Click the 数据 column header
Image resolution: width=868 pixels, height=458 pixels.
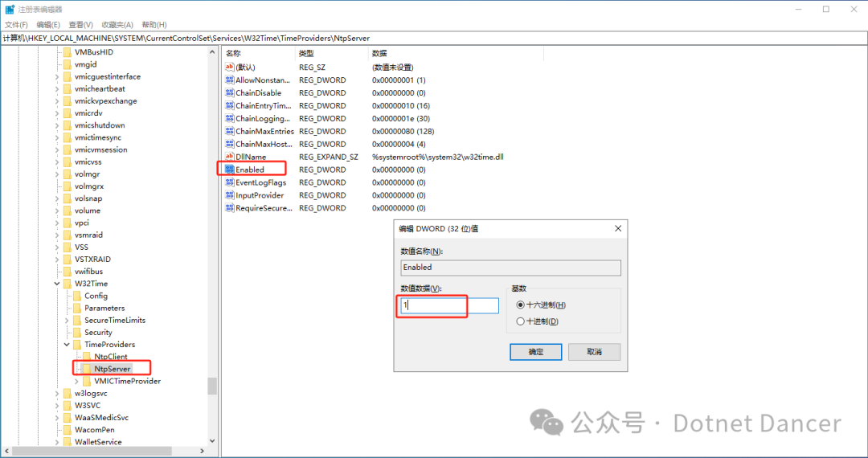(x=456, y=53)
